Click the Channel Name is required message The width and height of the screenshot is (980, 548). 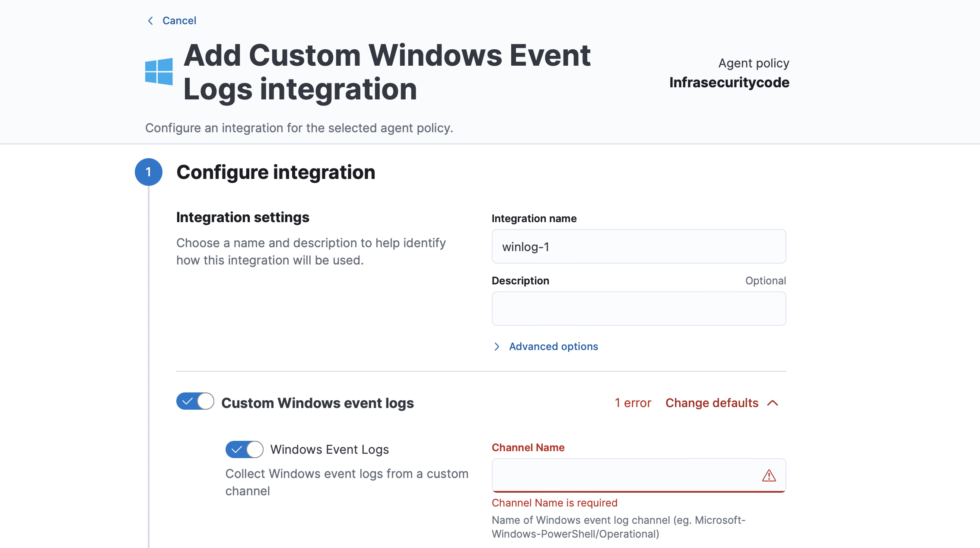554,503
